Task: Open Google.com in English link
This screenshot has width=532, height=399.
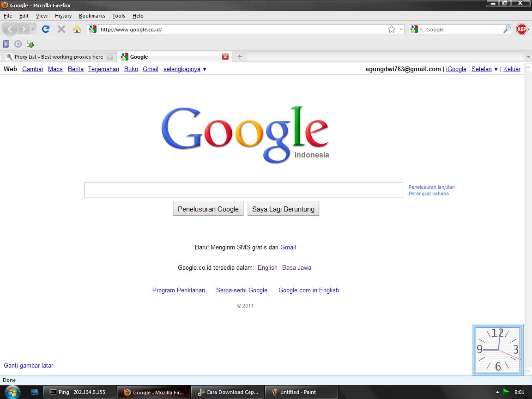Action: tap(309, 290)
